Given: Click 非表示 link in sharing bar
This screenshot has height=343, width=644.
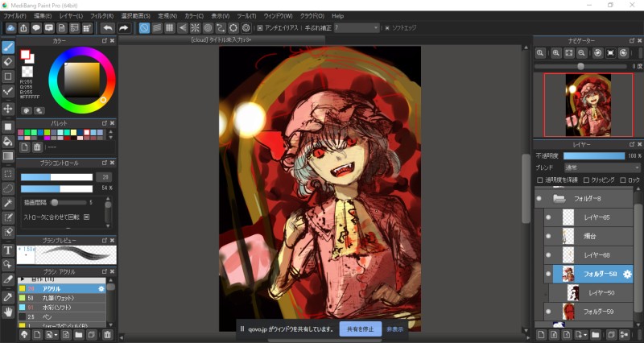Looking at the screenshot, I should (394, 329).
